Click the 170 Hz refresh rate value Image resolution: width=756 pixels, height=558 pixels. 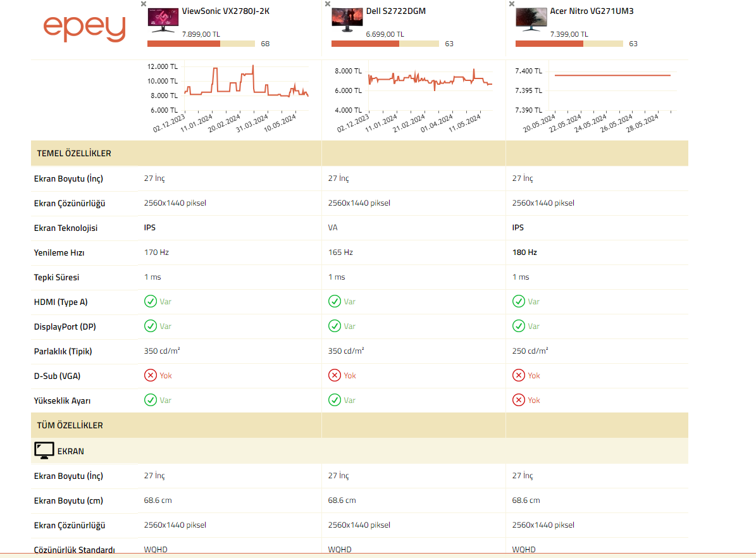(156, 252)
